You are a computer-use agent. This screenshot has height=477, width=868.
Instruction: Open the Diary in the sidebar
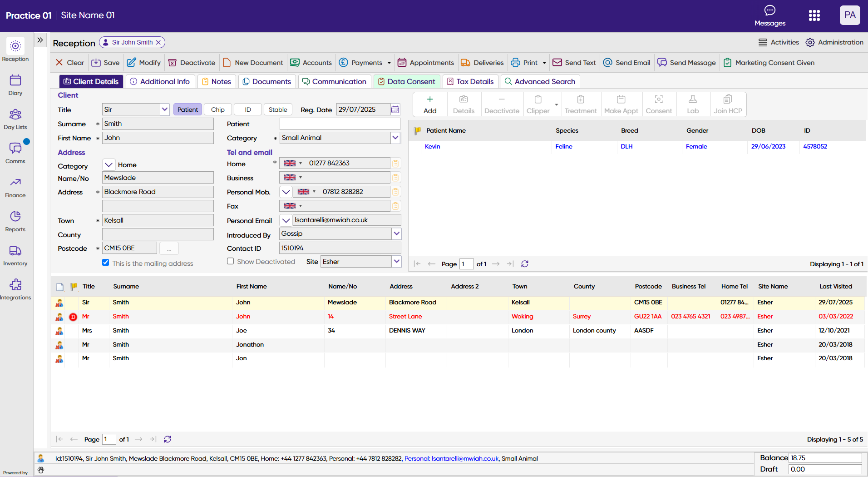coord(15,85)
